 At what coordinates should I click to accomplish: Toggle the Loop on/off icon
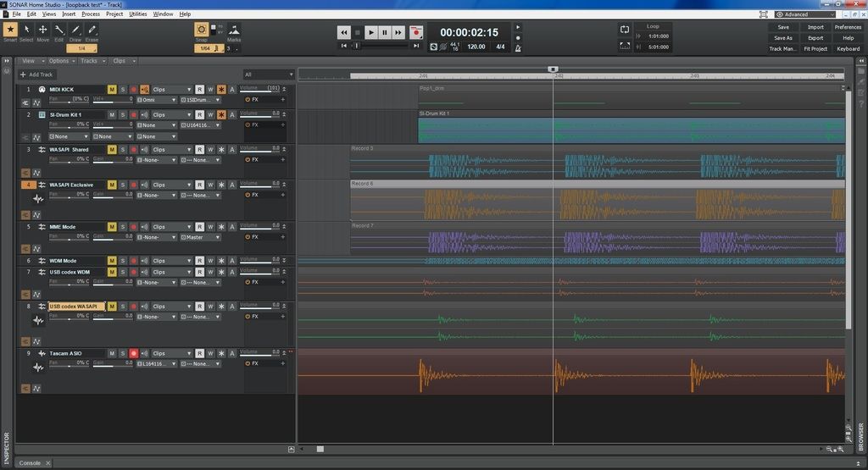click(x=625, y=29)
